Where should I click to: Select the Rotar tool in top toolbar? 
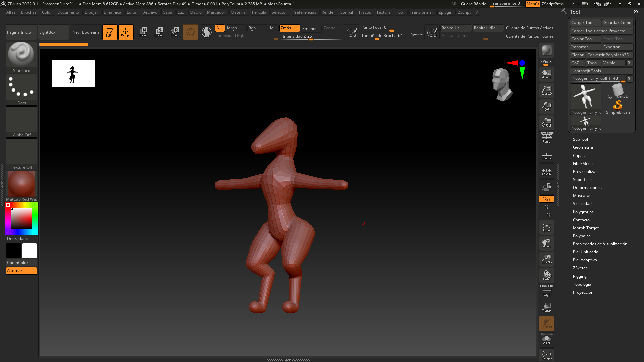[x=174, y=32]
